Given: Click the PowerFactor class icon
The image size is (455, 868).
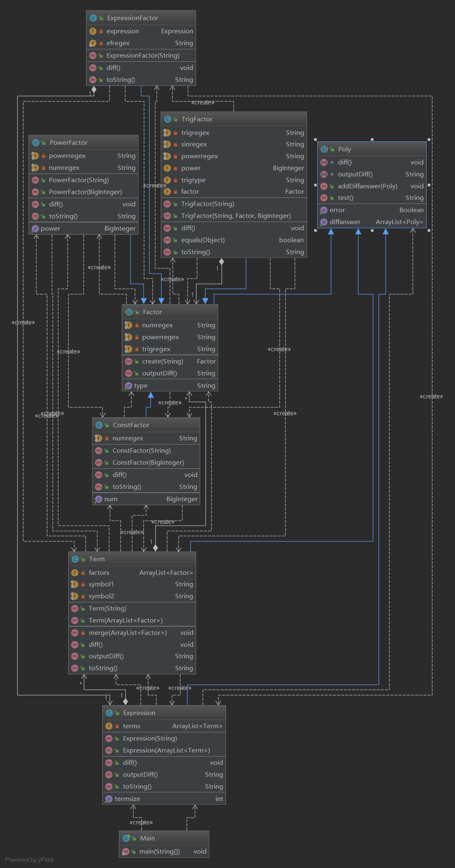Looking at the screenshot, I should (x=35, y=143).
